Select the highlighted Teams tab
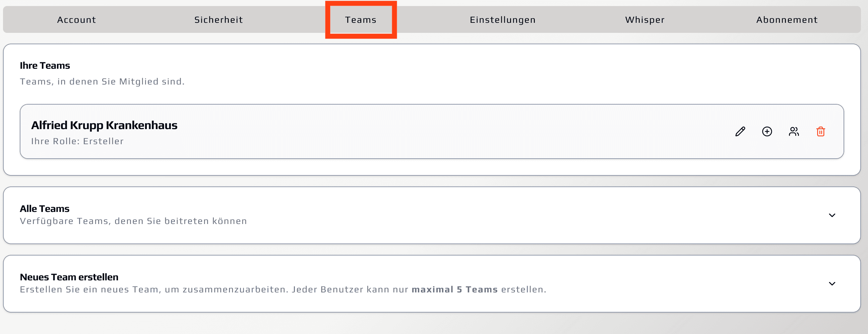This screenshot has width=868, height=334. point(361,20)
